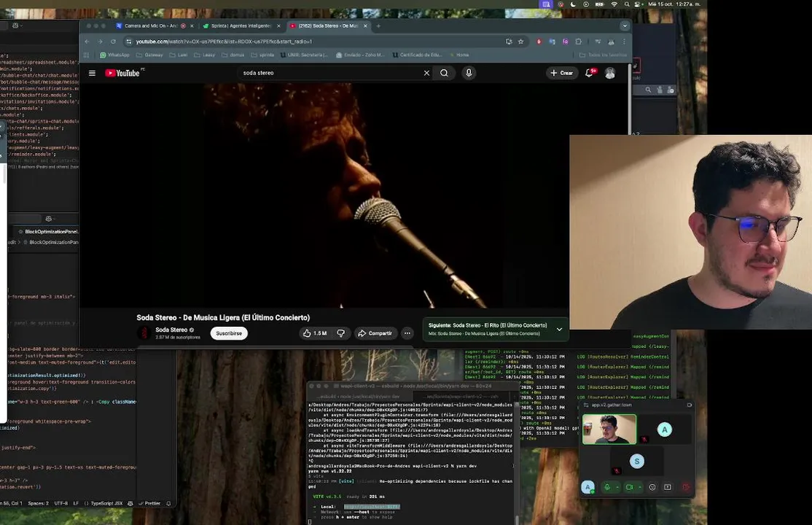Go back in the Chrome browser
812x525 pixels.
tap(87, 42)
